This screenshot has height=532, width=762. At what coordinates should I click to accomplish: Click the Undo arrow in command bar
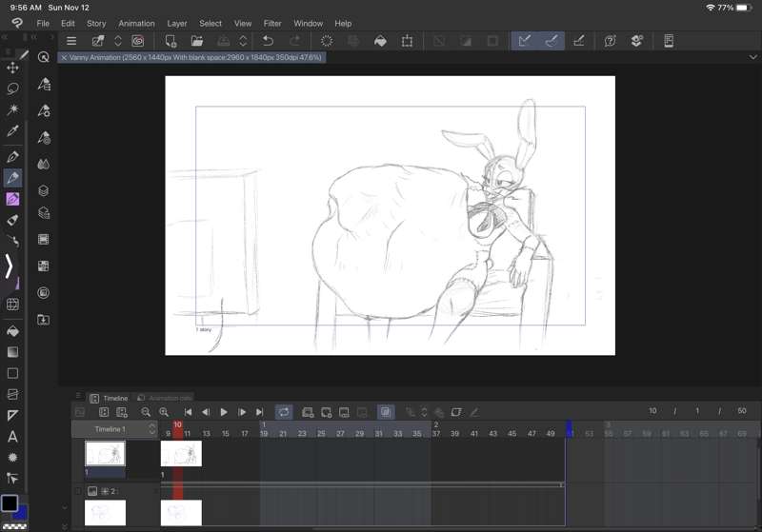(269, 41)
